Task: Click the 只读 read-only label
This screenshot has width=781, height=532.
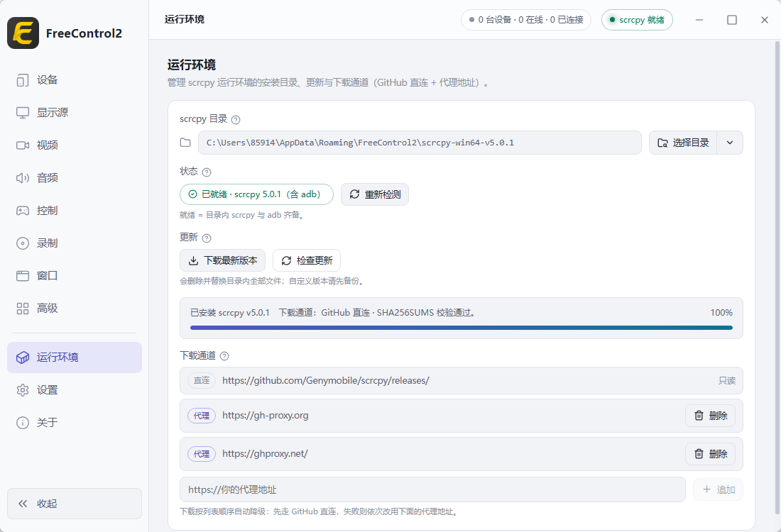Action: tap(727, 381)
